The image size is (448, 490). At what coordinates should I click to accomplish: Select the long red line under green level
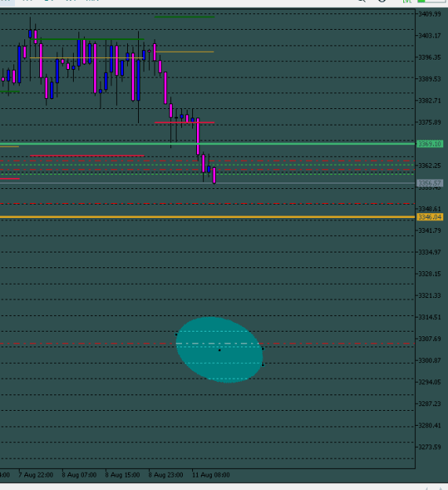pos(87,156)
